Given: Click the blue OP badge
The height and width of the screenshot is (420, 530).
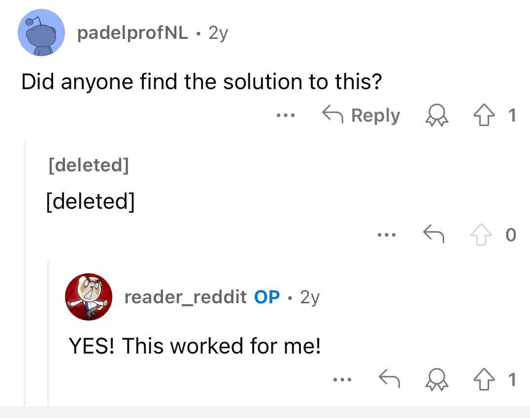Looking at the screenshot, I should (266, 297).
